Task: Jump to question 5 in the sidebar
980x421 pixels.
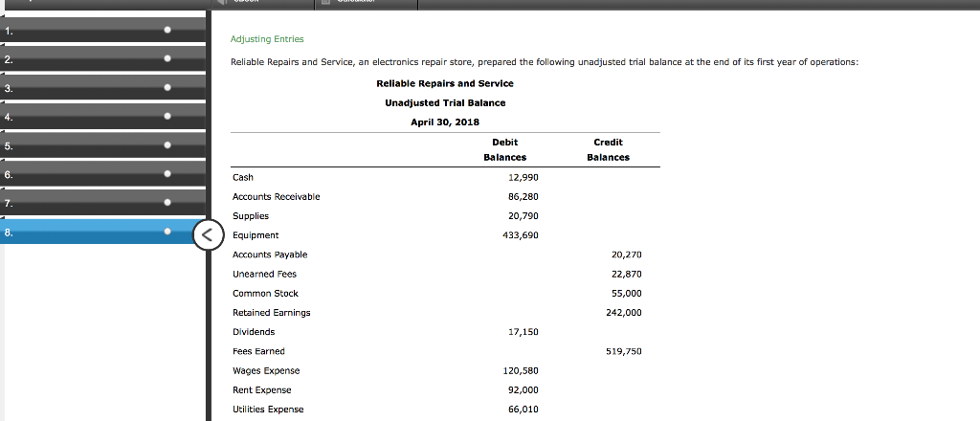Action: pyautogui.click(x=102, y=144)
